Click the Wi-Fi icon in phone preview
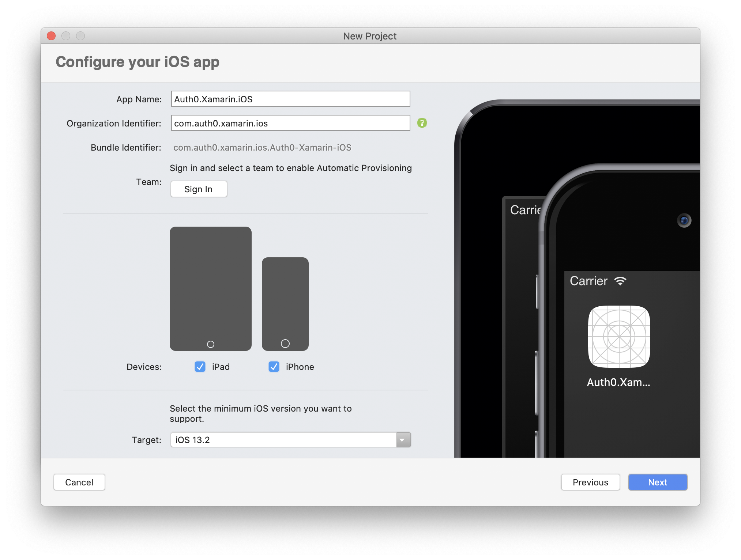The width and height of the screenshot is (741, 560). (x=620, y=281)
